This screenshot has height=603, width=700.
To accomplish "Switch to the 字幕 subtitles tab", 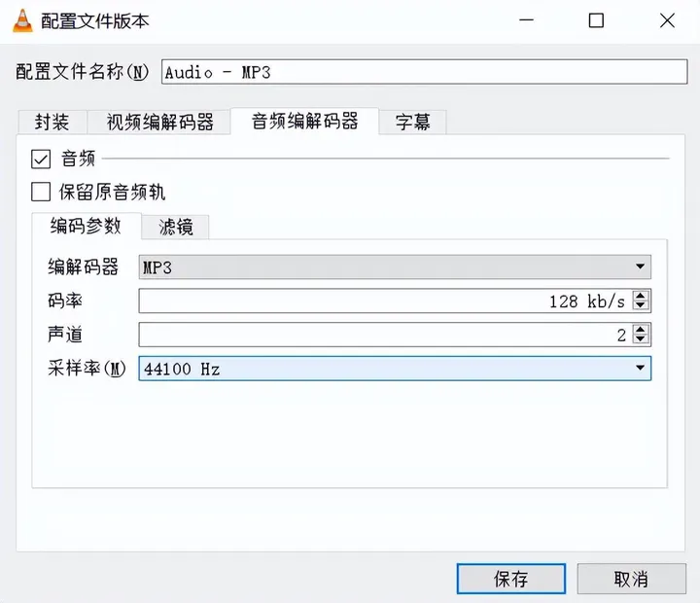I will coord(412,122).
